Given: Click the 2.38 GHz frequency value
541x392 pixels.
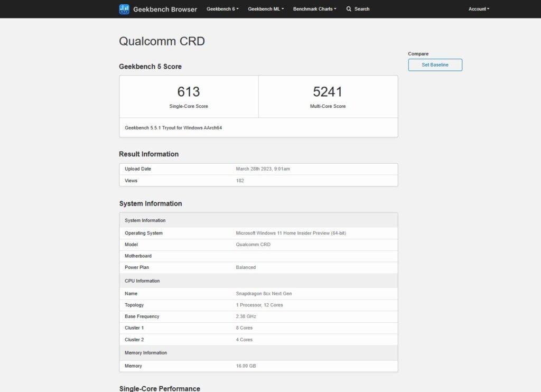Looking at the screenshot, I should click(246, 316).
